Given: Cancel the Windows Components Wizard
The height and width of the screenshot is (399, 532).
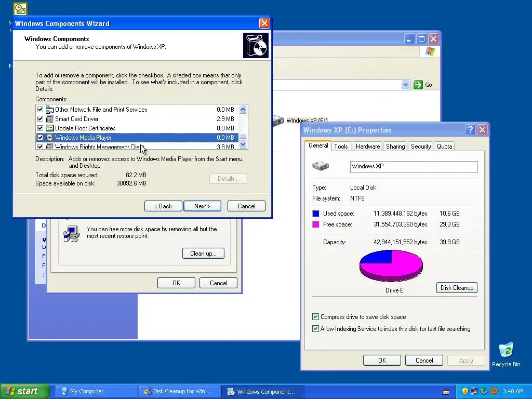Looking at the screenshot, I should pyautogui.click(x=246, y=206).
